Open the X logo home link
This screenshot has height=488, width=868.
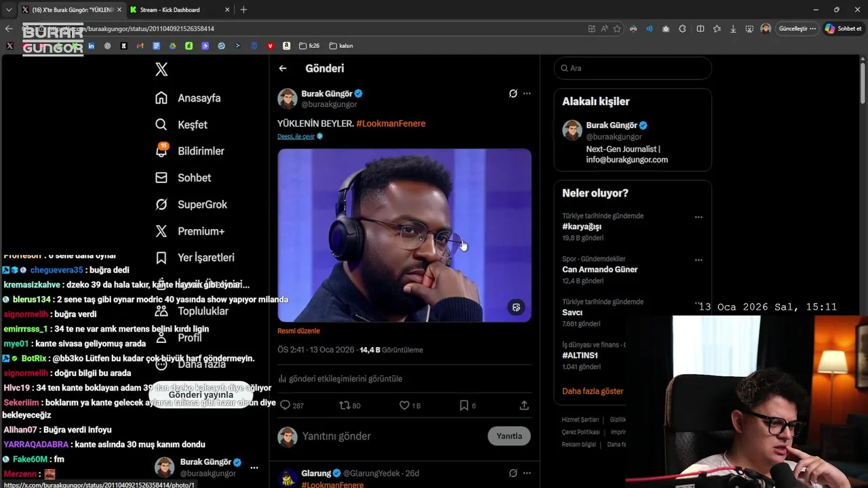[161, 69]
